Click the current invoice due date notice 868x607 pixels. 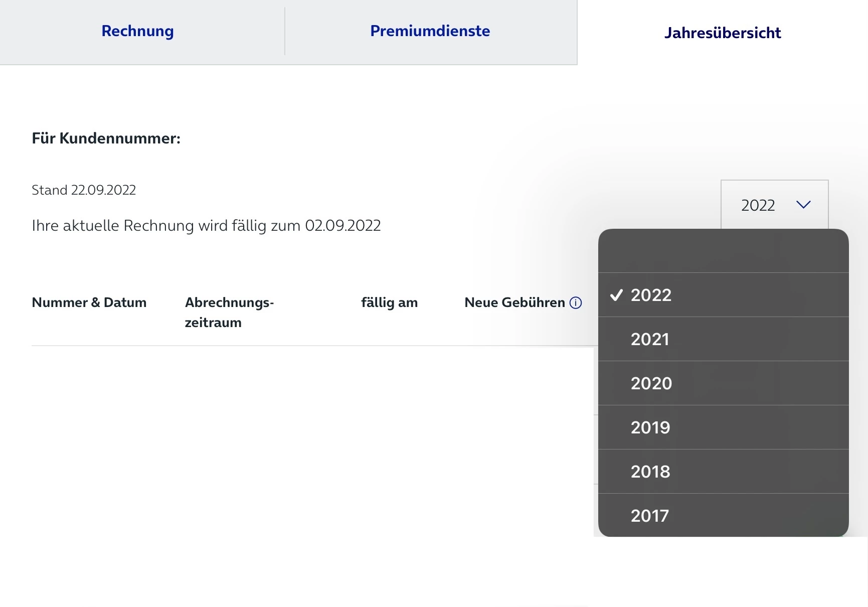click(206, 226)
